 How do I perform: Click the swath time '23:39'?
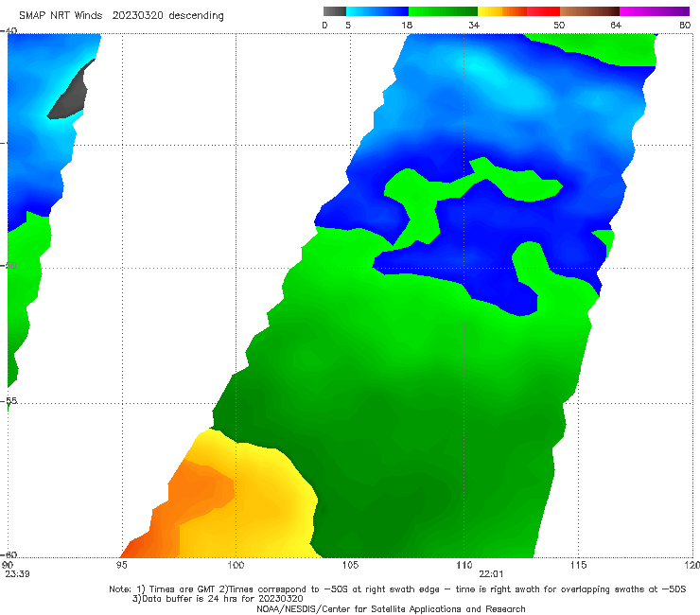(x=17, y=574)
